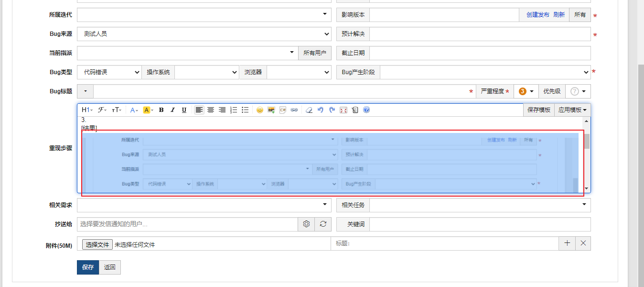This screenshot has width=644, height=287.
Task: Select the pasted screenshot image in editor
Action: point(330,163)
